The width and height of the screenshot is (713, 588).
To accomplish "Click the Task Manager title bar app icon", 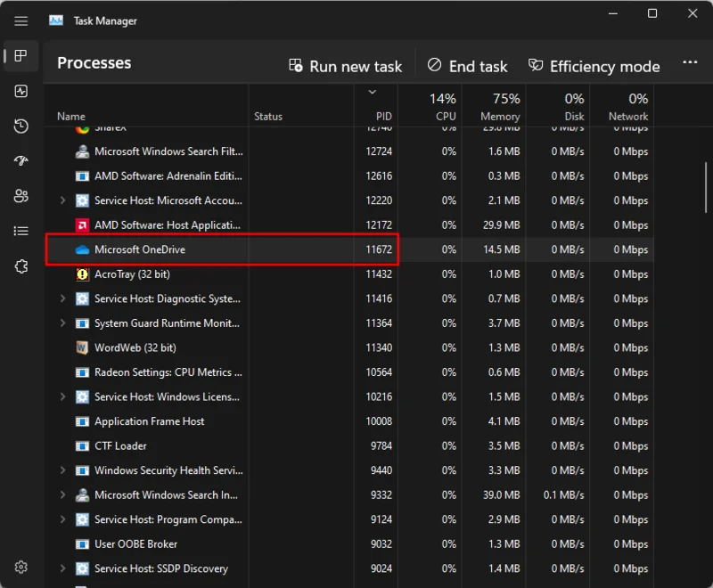I will pos(56,20).
